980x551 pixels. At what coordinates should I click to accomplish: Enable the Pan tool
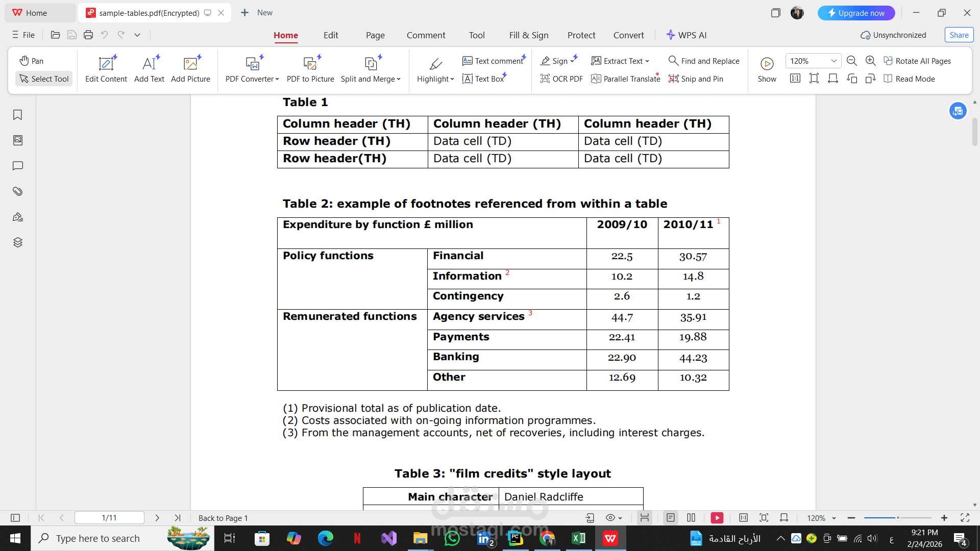(x=32, y=61)
